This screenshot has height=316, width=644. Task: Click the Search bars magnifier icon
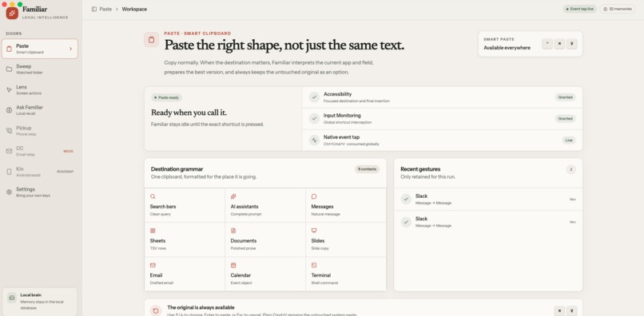153,196
